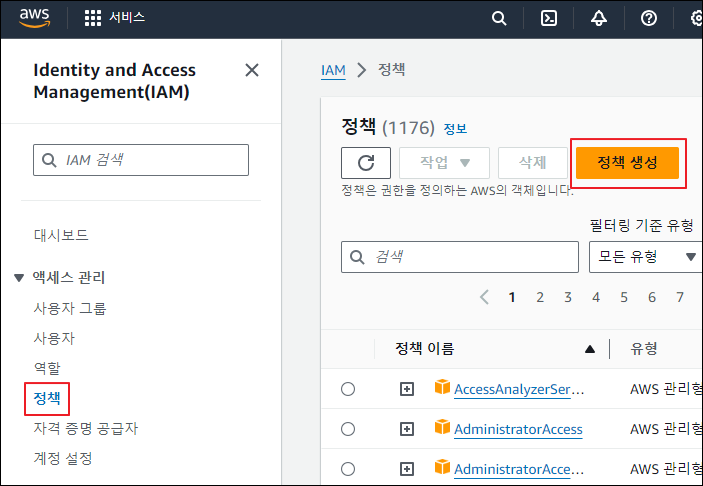The width and height of the screenshot is (703, 486).
Task: Go to 대시보드 in sidebar
Action: [x=61, y=235]
